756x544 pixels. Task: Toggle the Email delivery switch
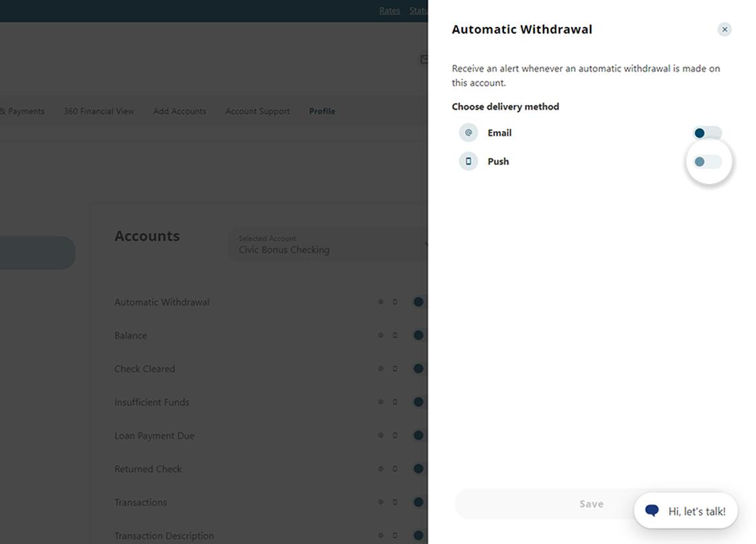coord(708,132)
